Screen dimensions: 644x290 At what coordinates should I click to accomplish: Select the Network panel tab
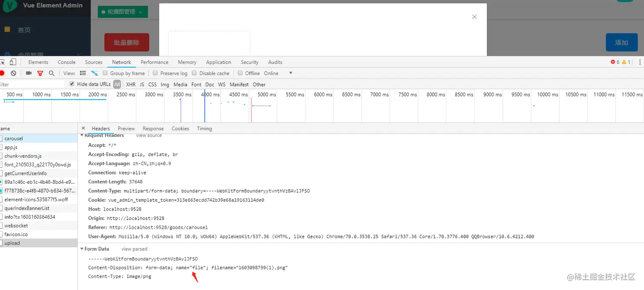tap(121, 62)
